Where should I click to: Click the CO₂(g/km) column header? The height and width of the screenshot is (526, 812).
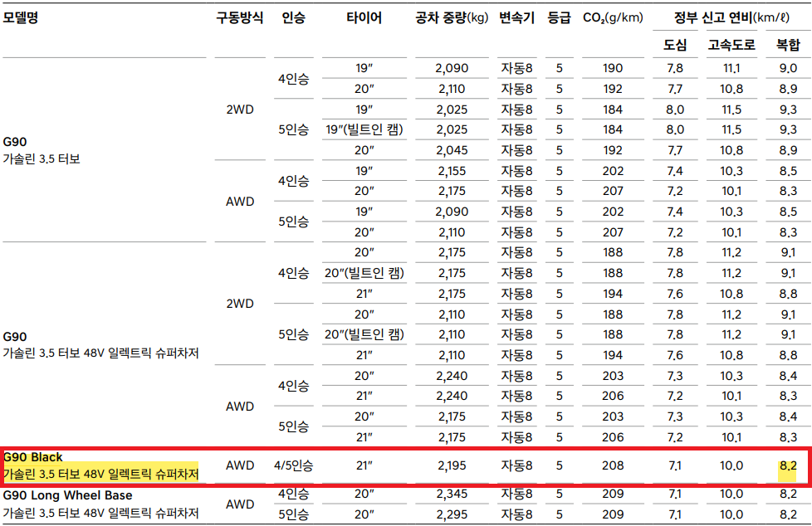click(613, 18)
